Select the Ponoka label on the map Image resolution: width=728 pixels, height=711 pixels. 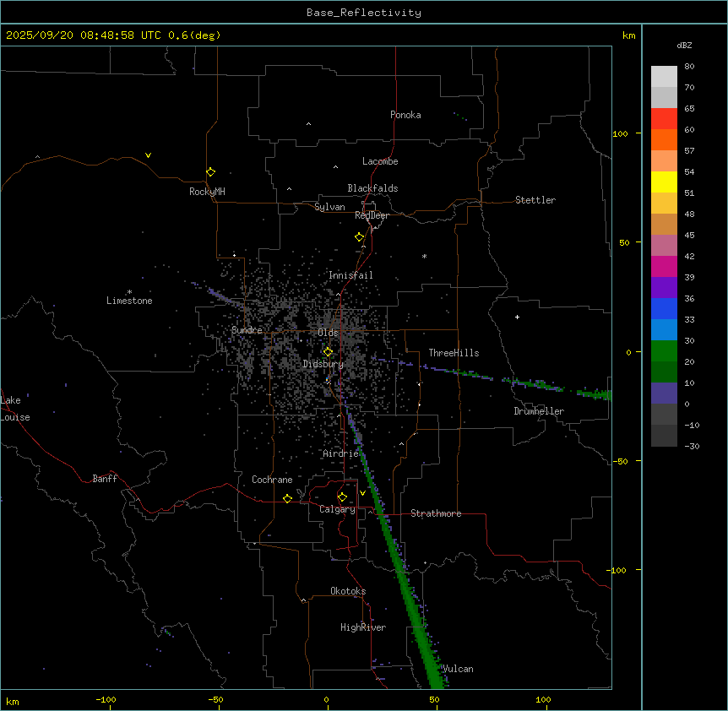point(405,115)
